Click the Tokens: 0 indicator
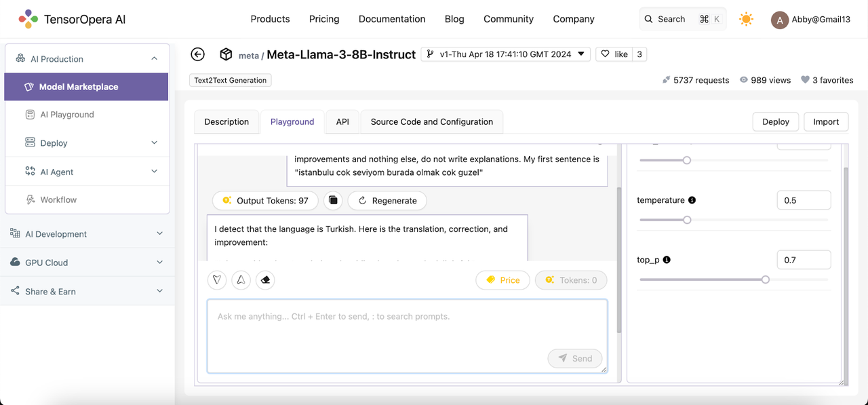 tap(571, 279)
